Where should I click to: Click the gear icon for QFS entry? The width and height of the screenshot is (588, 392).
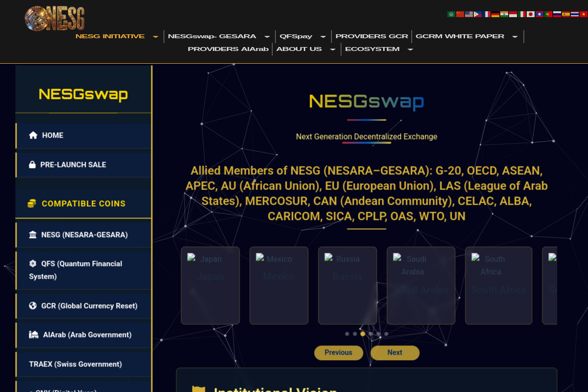[33, 264]
